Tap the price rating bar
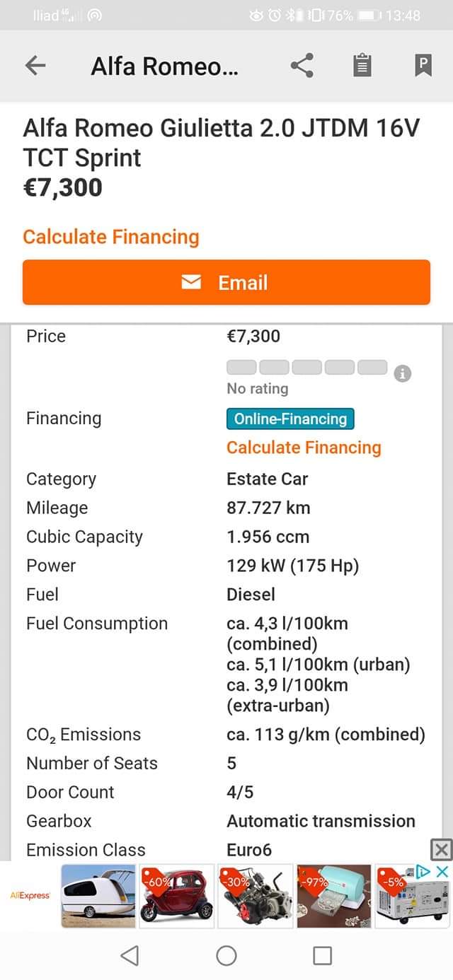 click(x=306, y=368)
